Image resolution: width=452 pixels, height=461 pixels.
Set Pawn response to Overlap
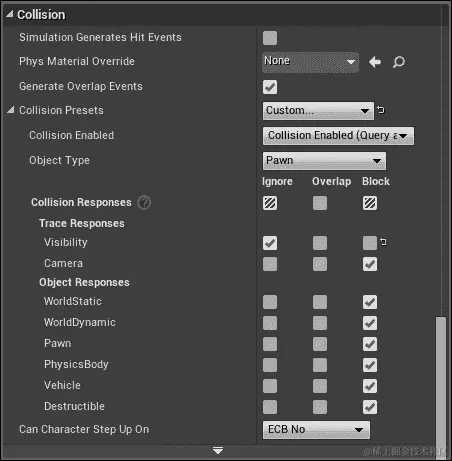tap(320, 344)
